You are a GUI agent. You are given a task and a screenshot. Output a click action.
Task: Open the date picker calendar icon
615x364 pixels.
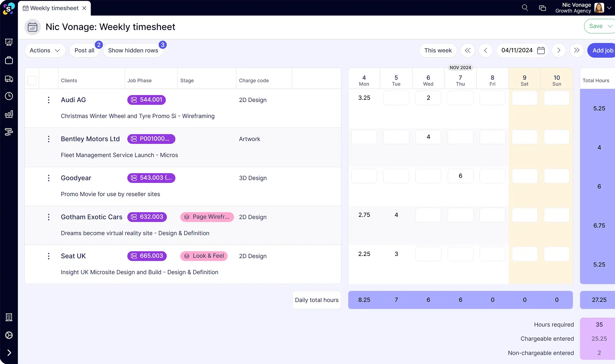pos(541,50)
